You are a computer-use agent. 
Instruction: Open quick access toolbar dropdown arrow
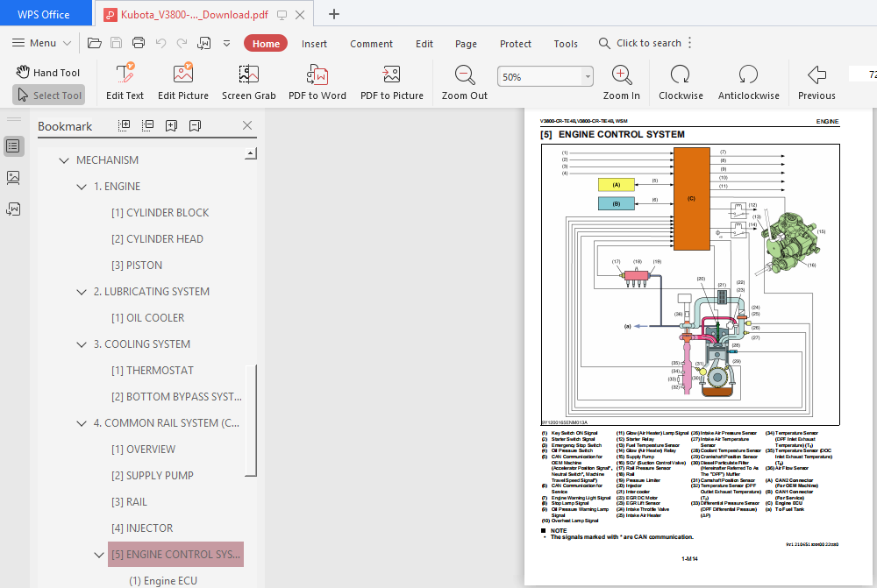[x=226, y=43]
